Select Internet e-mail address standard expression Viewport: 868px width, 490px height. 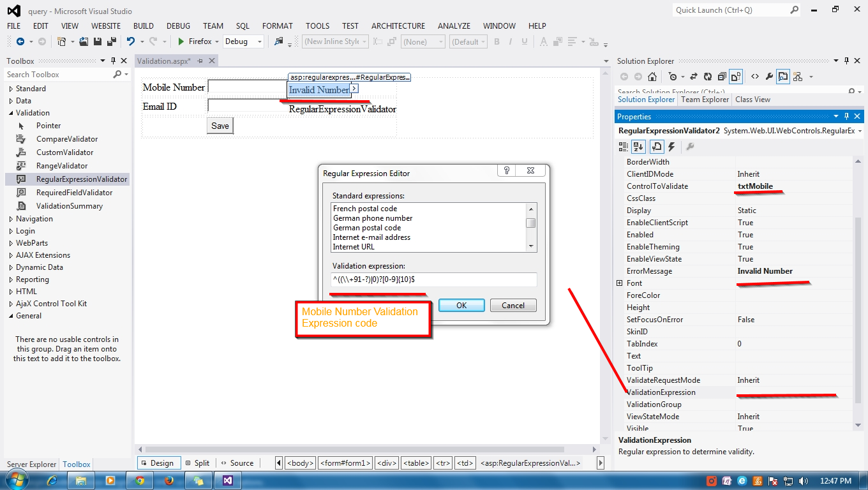click(x=371, y=237)
